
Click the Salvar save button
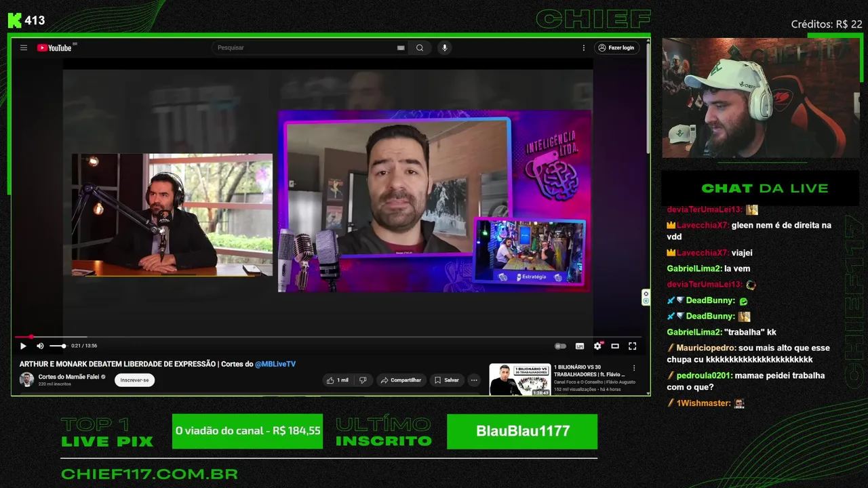447,380
